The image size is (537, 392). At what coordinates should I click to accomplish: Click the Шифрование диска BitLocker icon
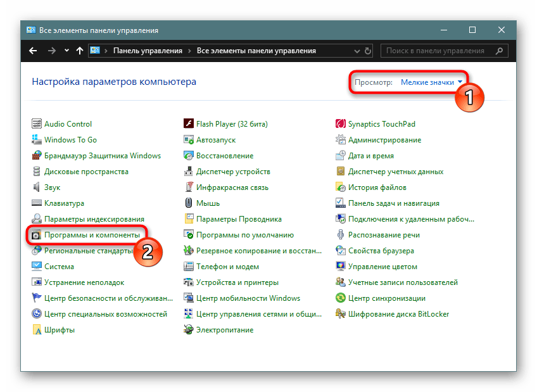pyautogui.click(x=341, y=314)
